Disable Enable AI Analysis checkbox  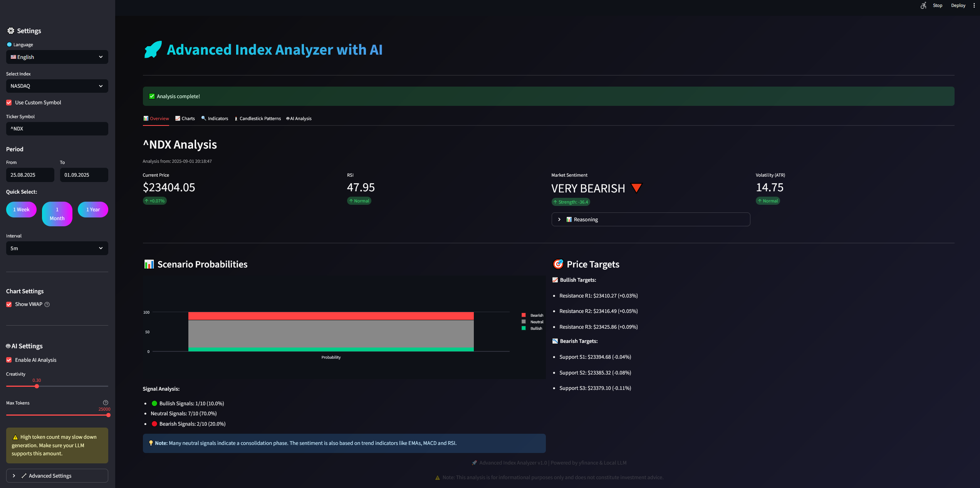(x=9, y=360)
